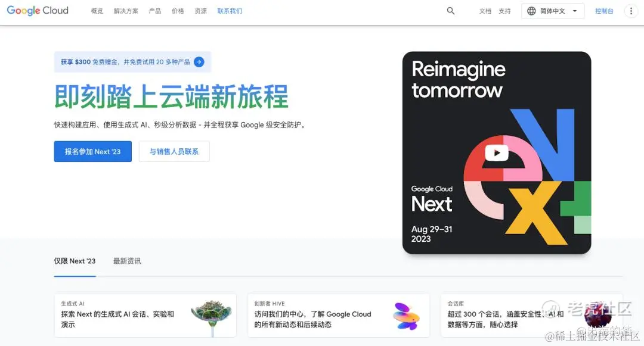Image resolution: width=644 pixels, height=346 pixels.
Task: Click the 获享 $300 免费赠金 banner
Action: click(132, 62)
